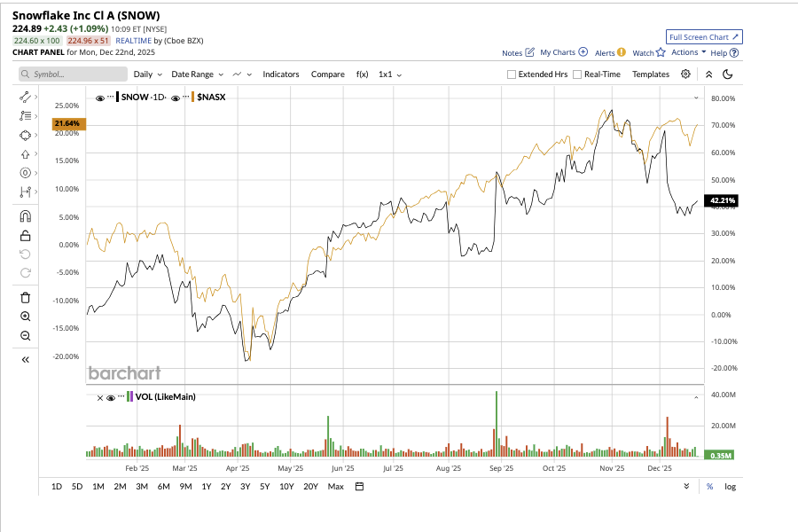Collapse the left toolbar with double chevron

[24, 359]
